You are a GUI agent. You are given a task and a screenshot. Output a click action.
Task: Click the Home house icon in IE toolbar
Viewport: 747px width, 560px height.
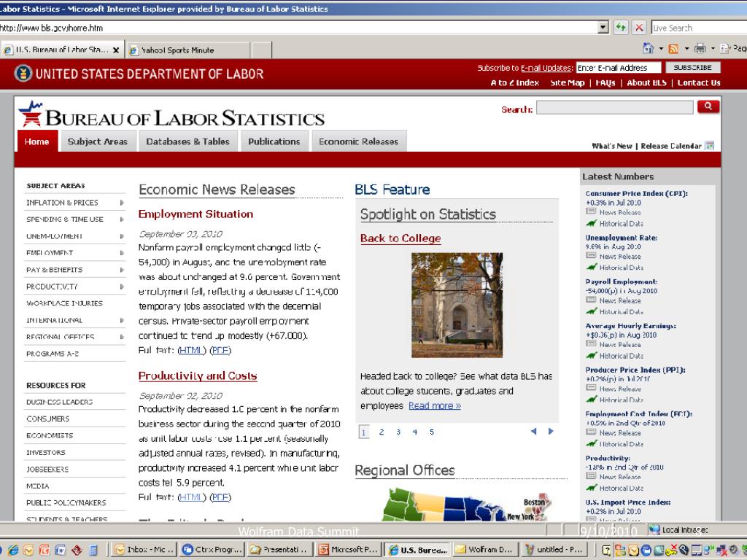point(649,48)
